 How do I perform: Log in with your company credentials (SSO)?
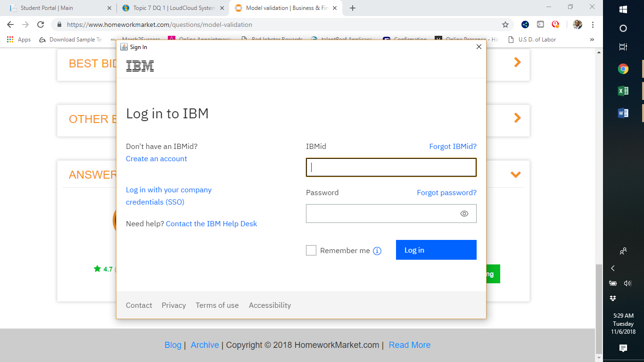[x=169, y=196]
